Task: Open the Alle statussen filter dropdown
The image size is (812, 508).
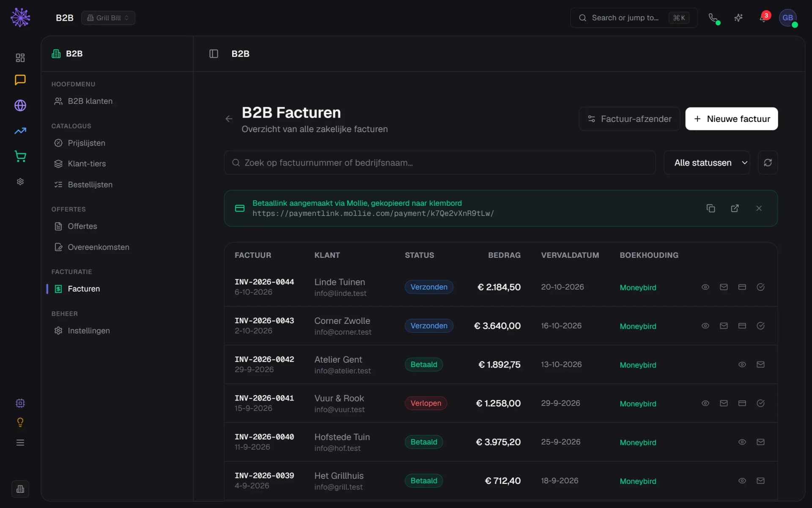Action: point(707,163)
